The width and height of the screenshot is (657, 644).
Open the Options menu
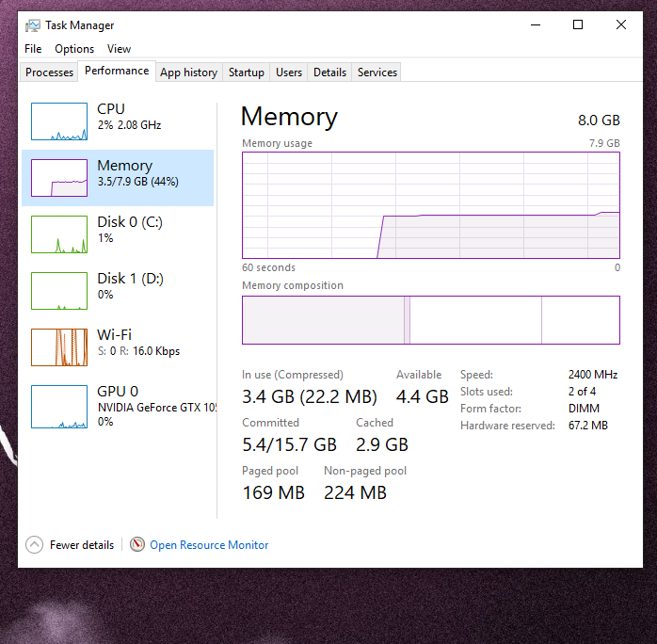click(x=74, y=49)
